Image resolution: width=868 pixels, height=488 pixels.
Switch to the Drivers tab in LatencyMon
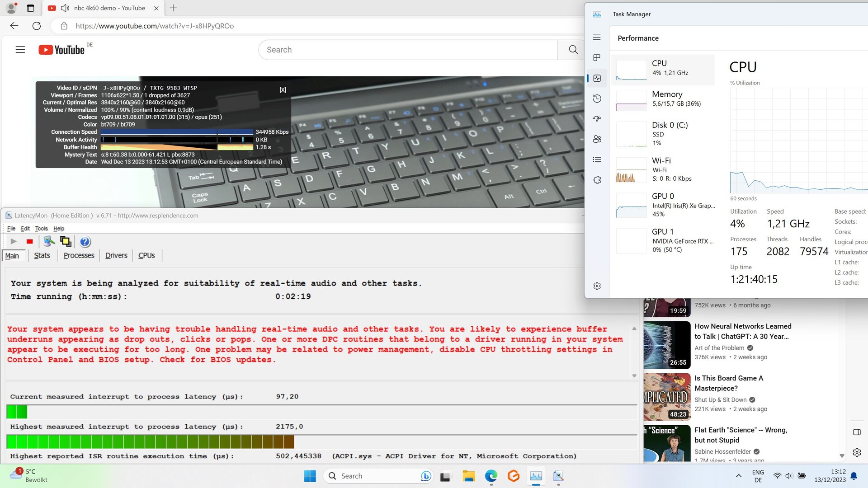(116, 255)
